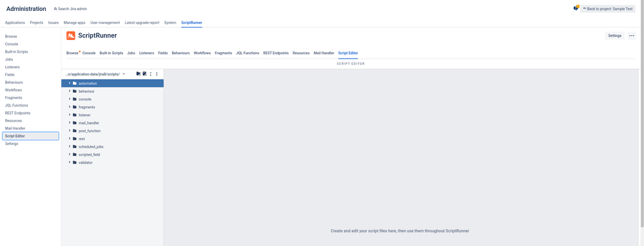644x246 pixels.
Task: Open the User management admin menu
Action: pos(105,23)
